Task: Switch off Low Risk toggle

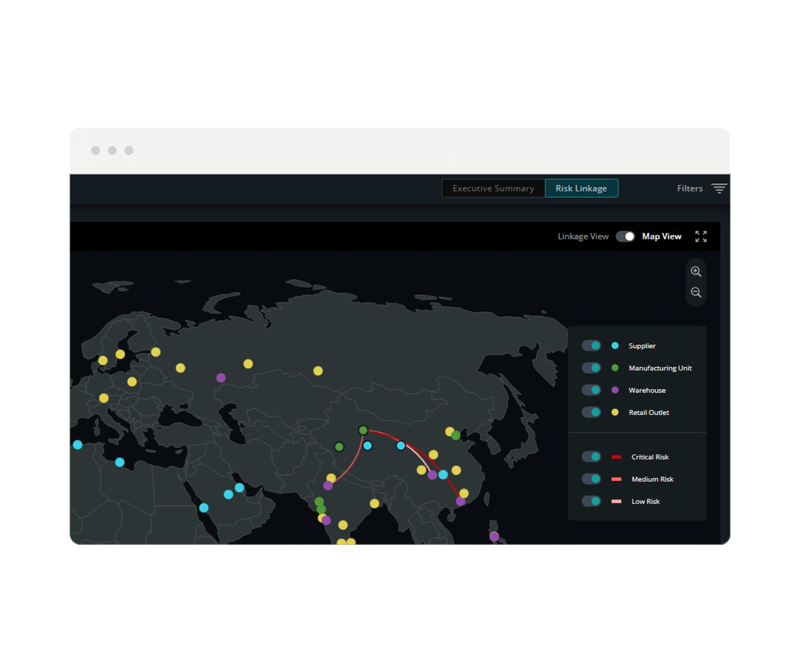Action: (x=591, y=501)
